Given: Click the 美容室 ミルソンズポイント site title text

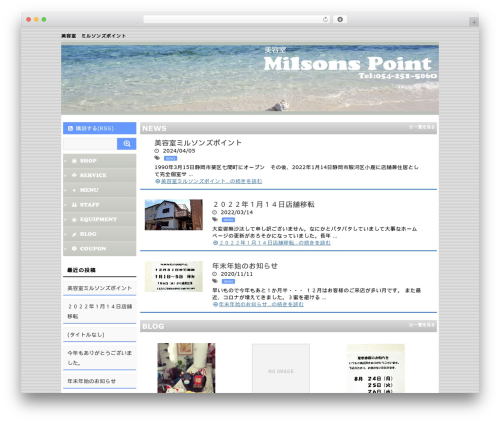Looking at the screenshot, I should [93, 36].
